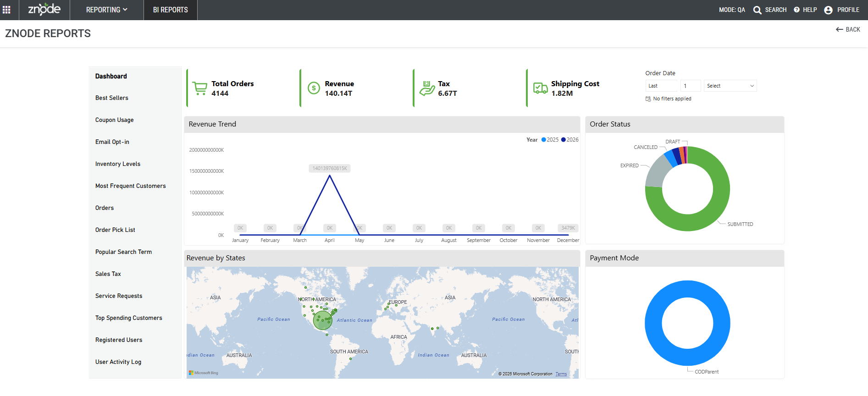868x396 pixels.
Task: Click the Total Orders cart icon
Action: point(199,88)
